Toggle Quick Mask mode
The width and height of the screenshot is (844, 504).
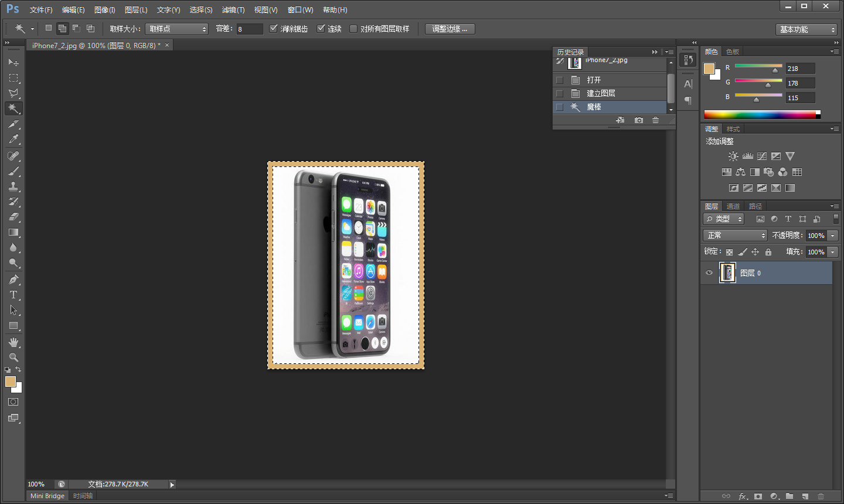coord(13,402)
